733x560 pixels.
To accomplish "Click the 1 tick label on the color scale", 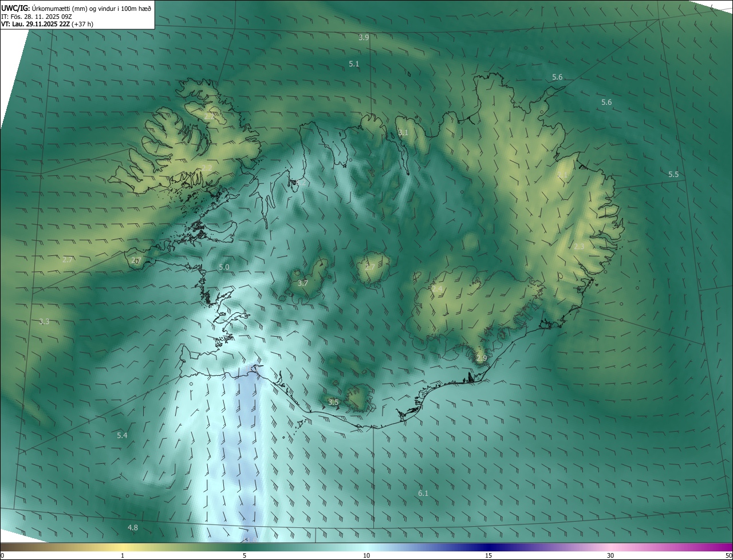I will [123, 556].
